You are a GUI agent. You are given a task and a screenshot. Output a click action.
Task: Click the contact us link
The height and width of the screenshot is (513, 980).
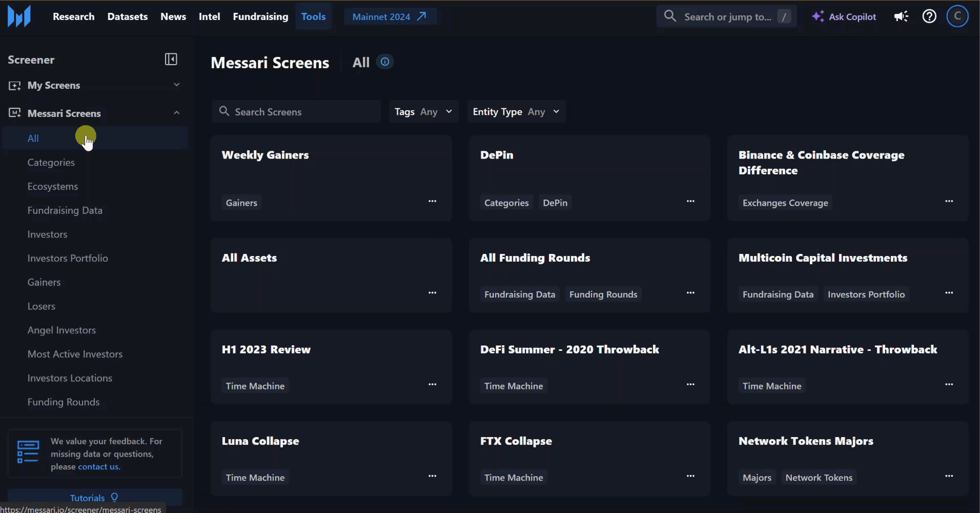click(x=99, y=467)
